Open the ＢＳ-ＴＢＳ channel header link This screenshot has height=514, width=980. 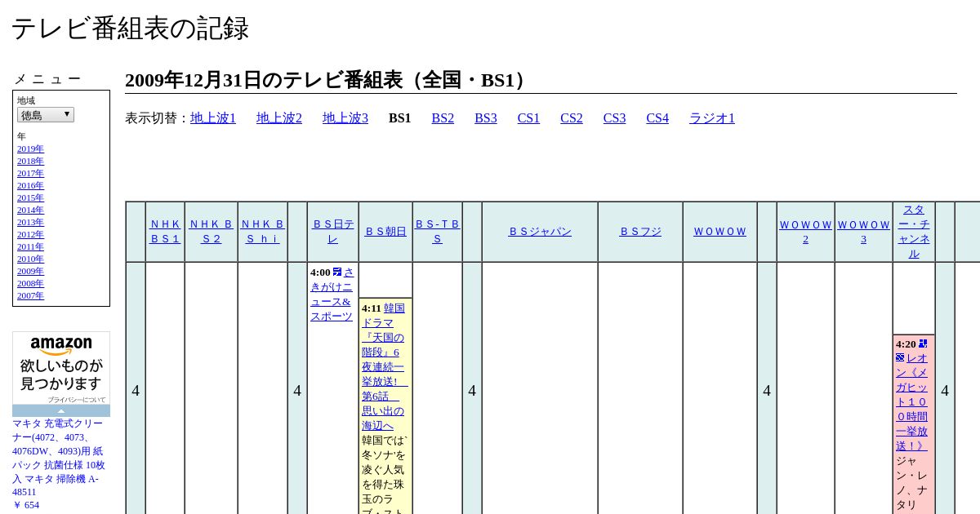[x=437, y=232]
